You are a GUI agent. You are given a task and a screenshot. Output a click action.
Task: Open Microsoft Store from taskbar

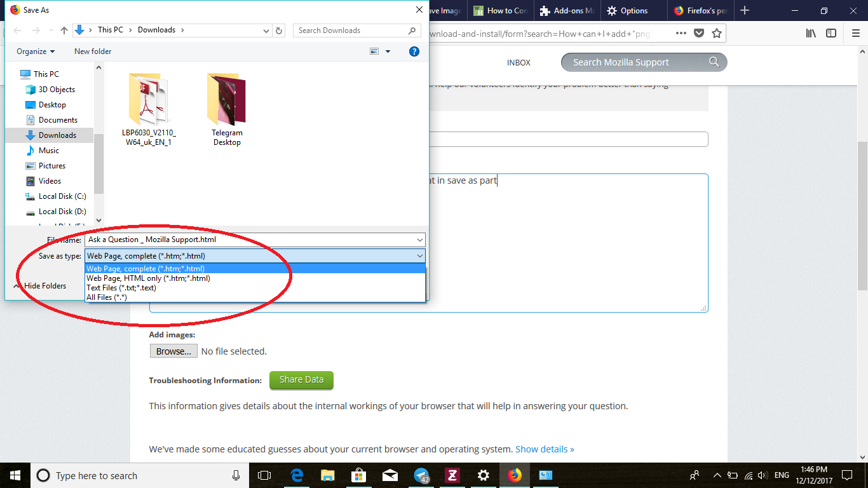click(x=359, y=475)
